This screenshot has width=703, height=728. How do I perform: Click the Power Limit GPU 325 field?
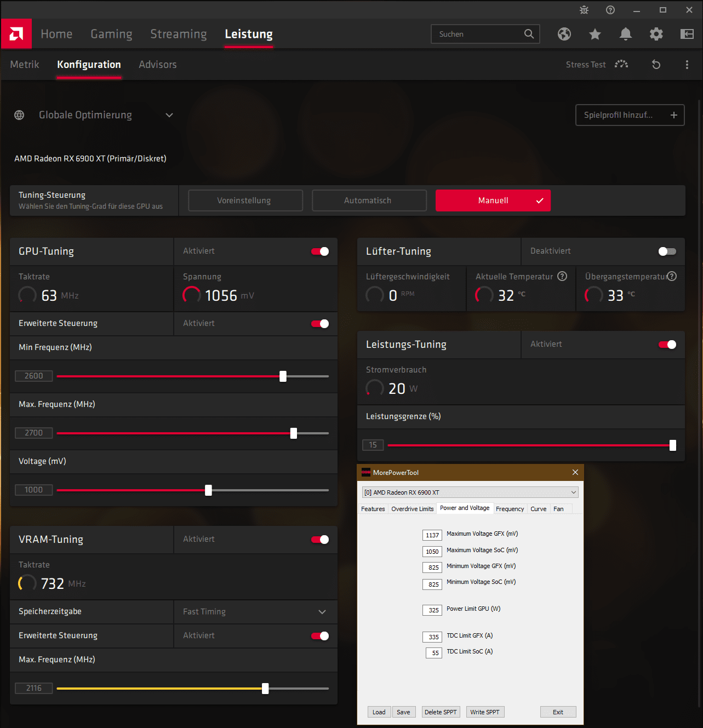(x=432, y=610)
